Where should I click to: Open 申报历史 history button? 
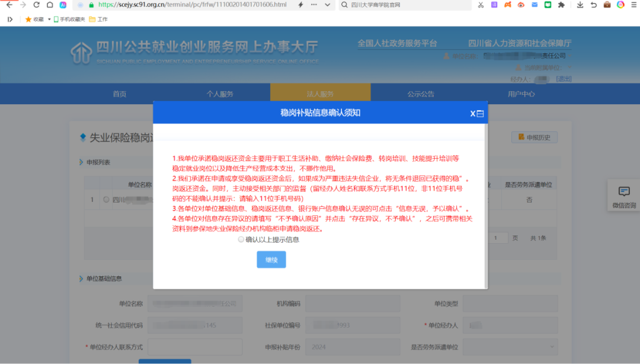click(x=534, y=137)
